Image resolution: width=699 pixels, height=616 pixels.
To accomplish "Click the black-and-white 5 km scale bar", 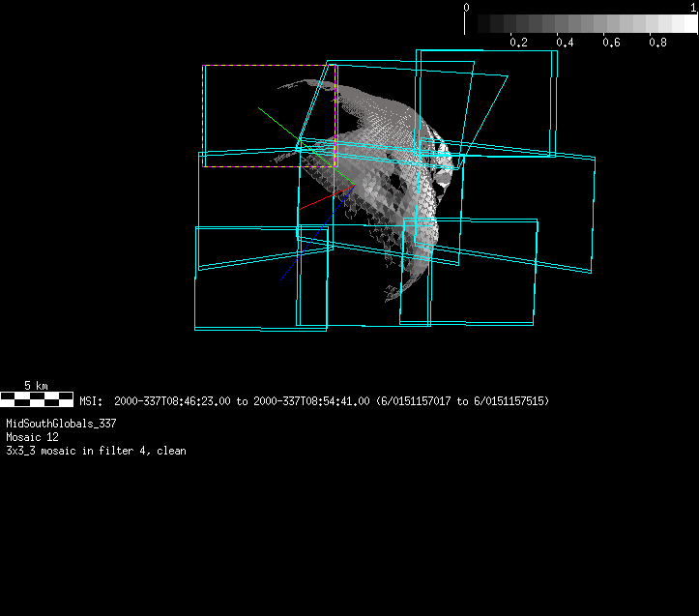I will pos(37,397).
